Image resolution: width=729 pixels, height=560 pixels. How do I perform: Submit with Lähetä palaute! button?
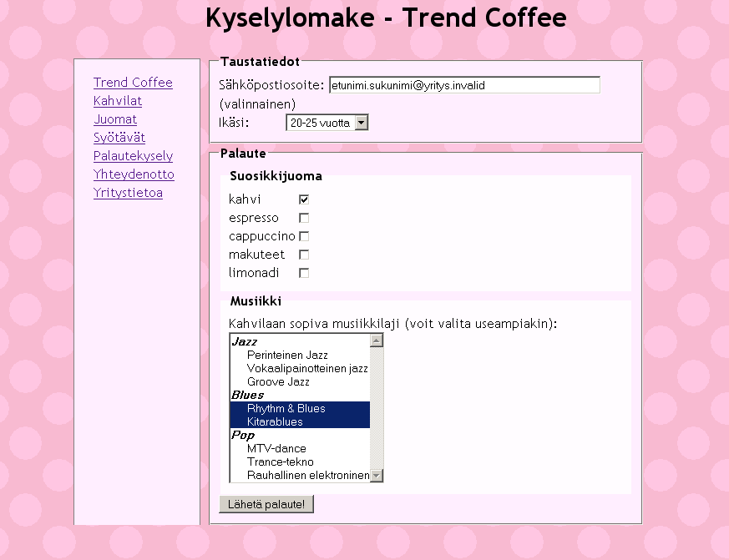tap(266, 504)
